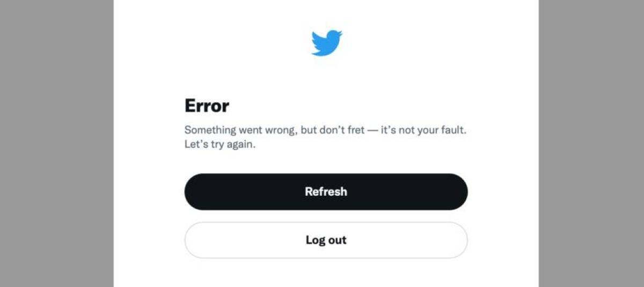Select the 'it's not your fault' phrase
644x287 pixels.
pos(423,130)
